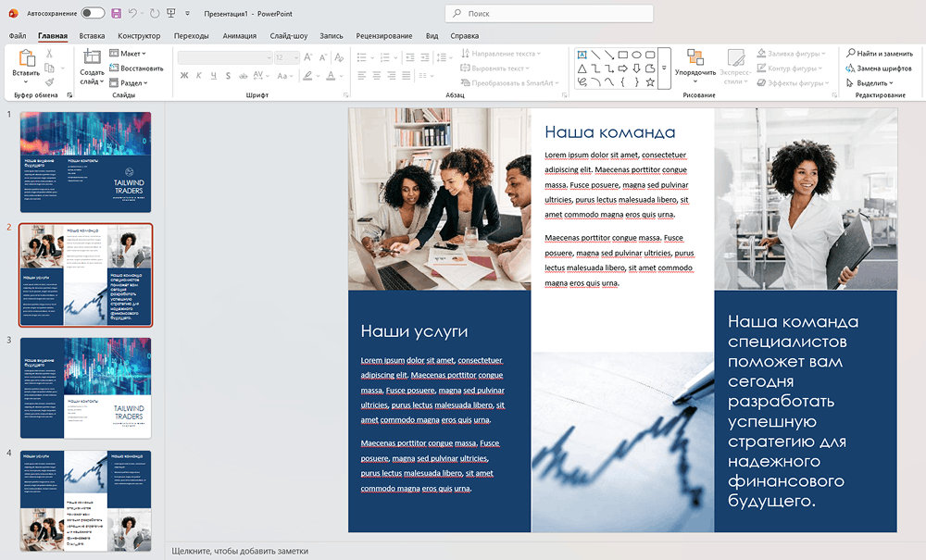Open the Направление текста dropdown

pyautogui.click(x=501, y=54)
